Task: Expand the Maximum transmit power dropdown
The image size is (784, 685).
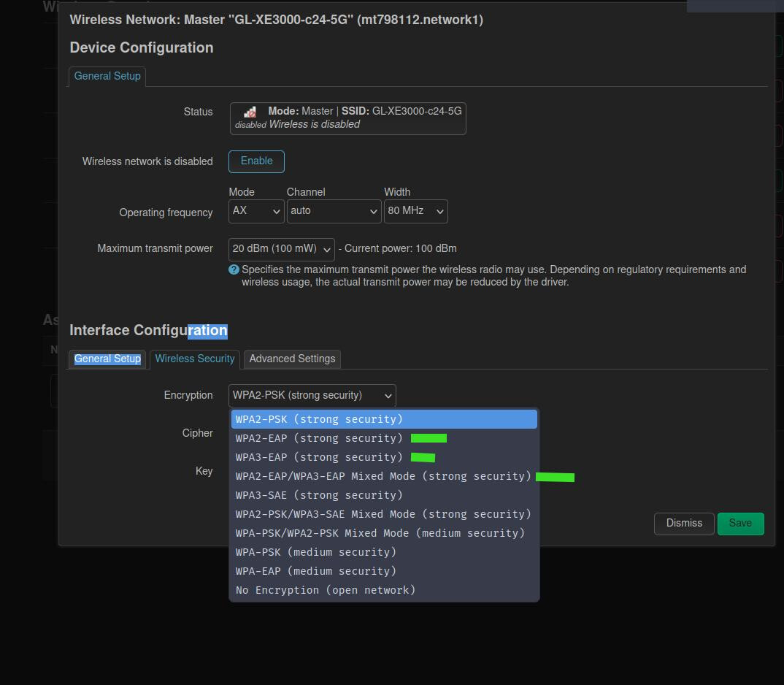Action: click(282, 249)
